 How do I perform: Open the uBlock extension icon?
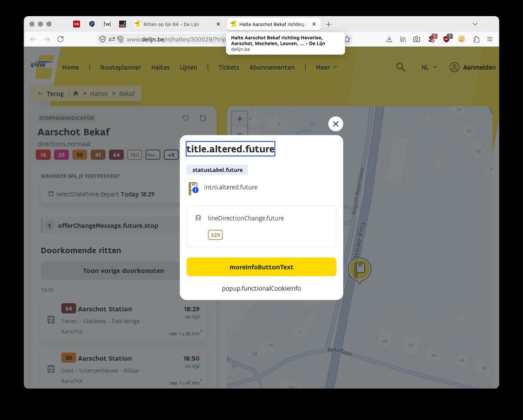(x=447, y=39)
